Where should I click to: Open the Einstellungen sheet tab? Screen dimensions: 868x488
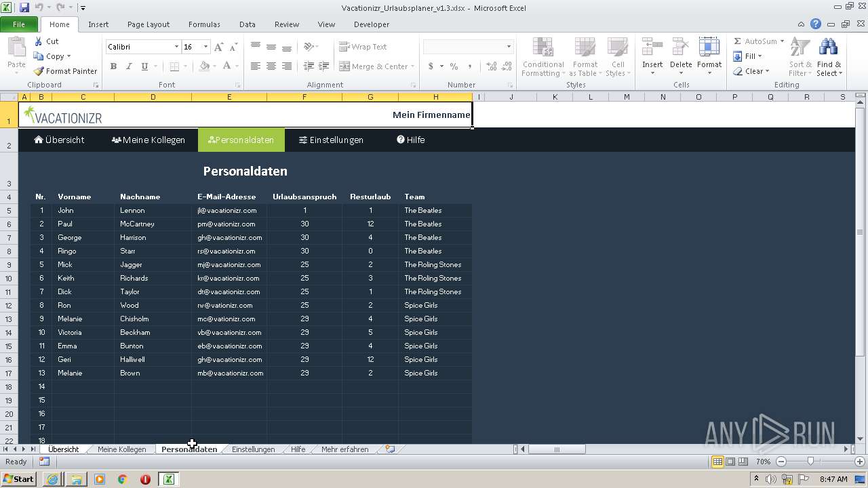[x=253, y=449]
